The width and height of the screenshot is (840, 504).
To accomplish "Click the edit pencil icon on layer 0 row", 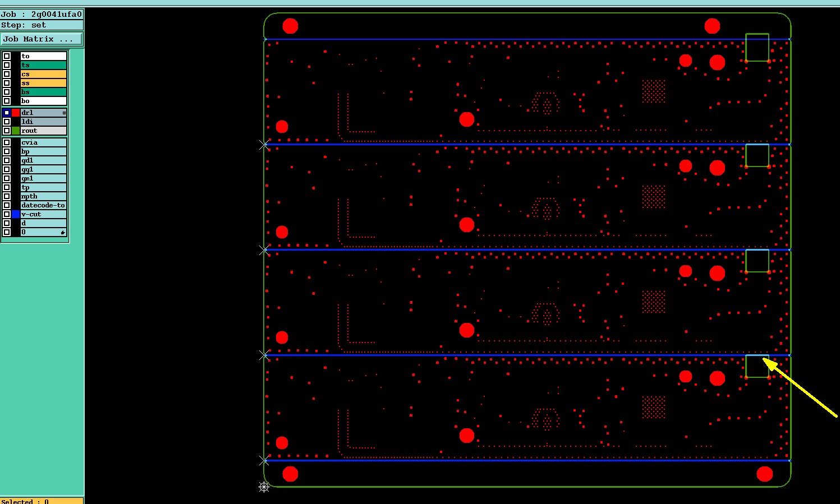I will click(x=63, y=232).
